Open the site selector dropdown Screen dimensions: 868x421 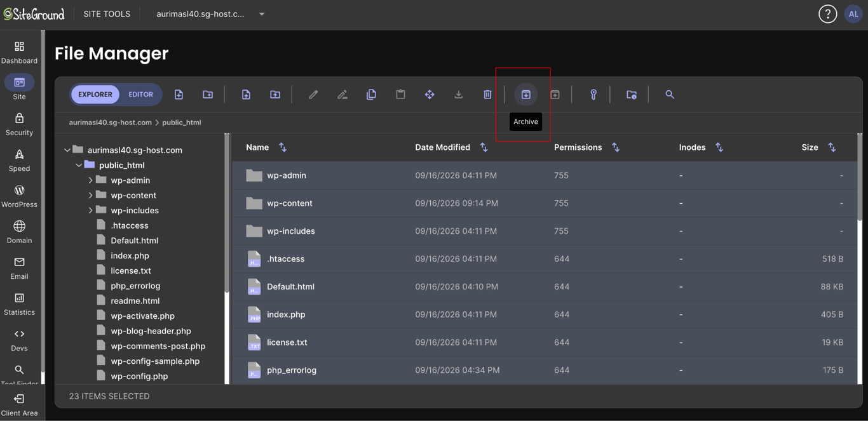tap(210, 14)
